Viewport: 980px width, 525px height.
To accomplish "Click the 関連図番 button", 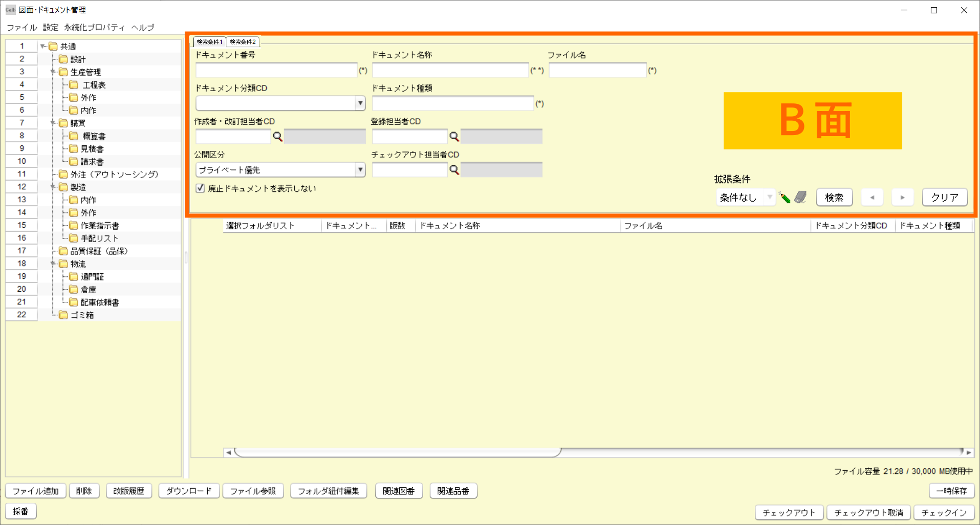I will (x=399, y=491).
